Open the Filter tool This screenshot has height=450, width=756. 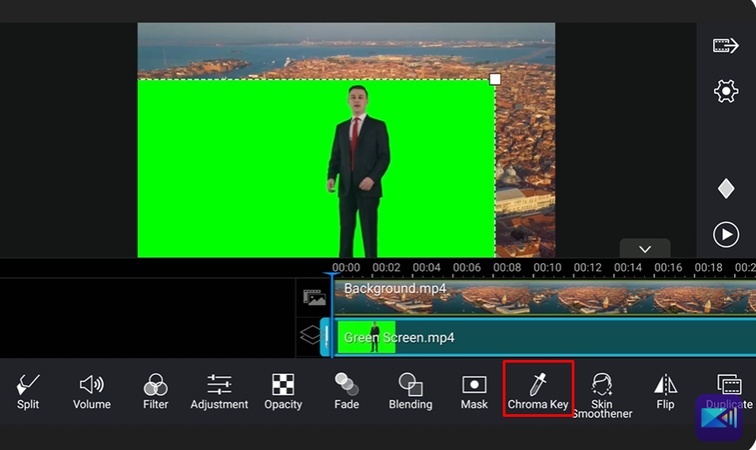coord(155,392)
